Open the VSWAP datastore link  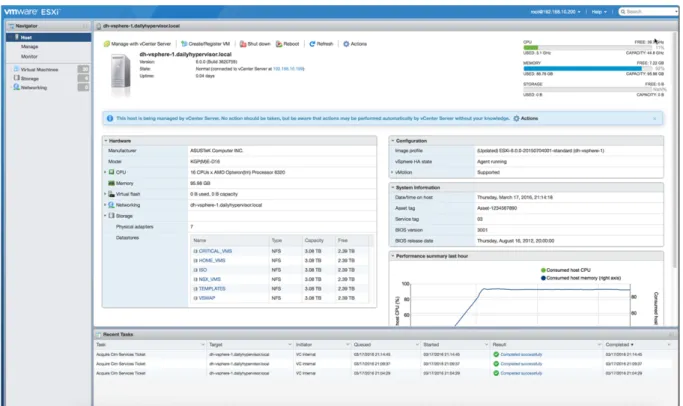coord(207,298)
